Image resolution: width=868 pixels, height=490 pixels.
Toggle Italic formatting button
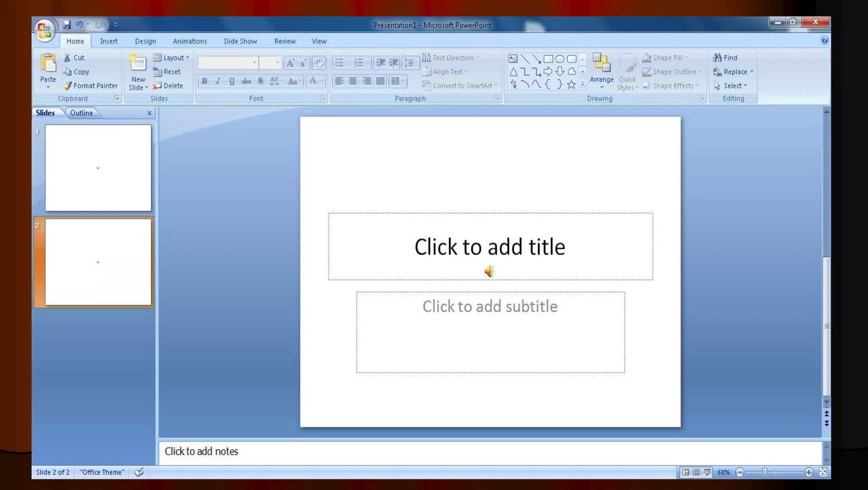tap(218, 81)
